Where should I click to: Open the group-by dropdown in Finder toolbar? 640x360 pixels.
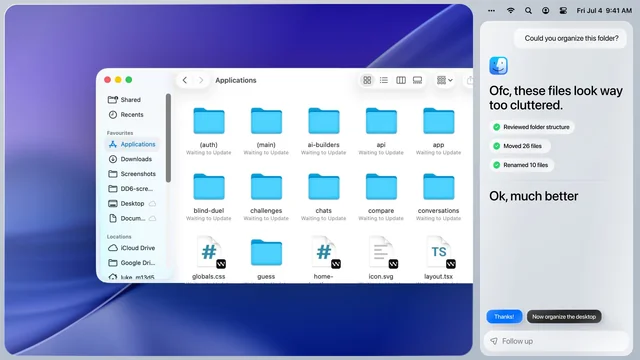point(444,80)
